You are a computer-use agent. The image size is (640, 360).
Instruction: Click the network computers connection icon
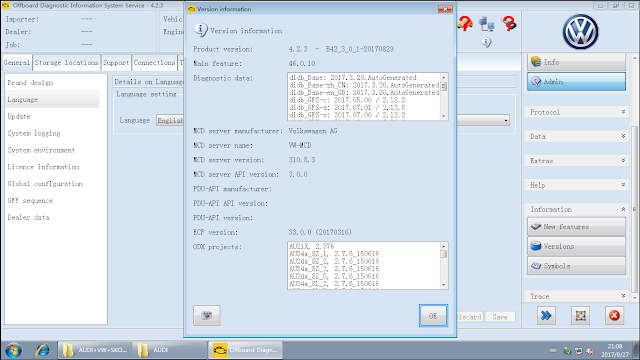click(486, 24)
